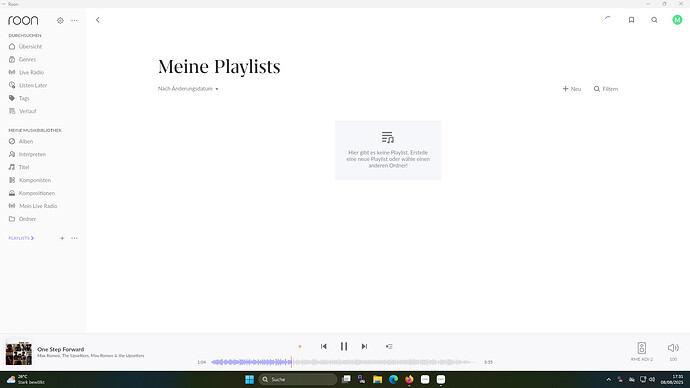The width and height of the screenshot is (690, 388).
Task: Click the album art thumbnail
Action: click(18, 352)
